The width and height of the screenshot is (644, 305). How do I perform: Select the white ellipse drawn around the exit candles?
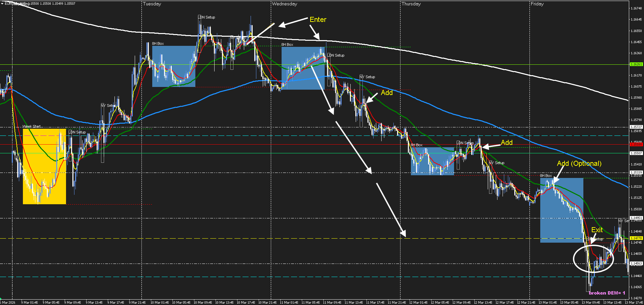coord(575,258)
